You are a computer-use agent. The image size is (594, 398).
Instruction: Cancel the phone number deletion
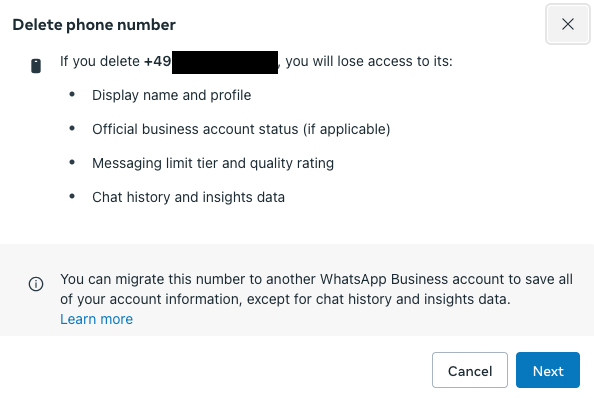point(470,370)
